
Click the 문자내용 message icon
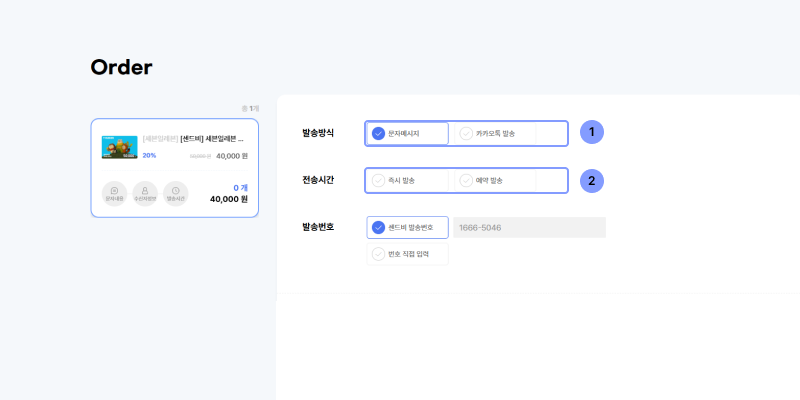click(114, 193)
